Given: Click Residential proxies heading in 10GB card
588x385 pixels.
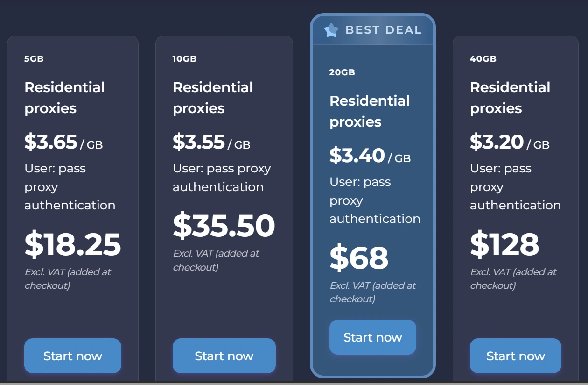Looking at the screenshot, I should point(213,98).
